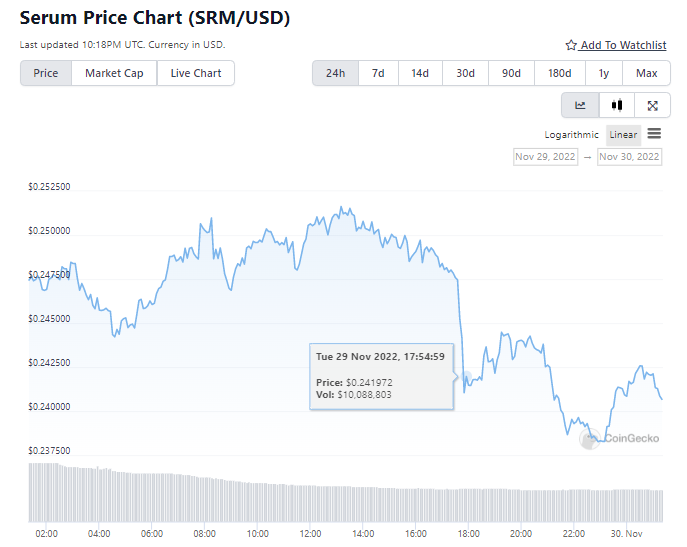Switch to Market Cap tab

(114, 73)
